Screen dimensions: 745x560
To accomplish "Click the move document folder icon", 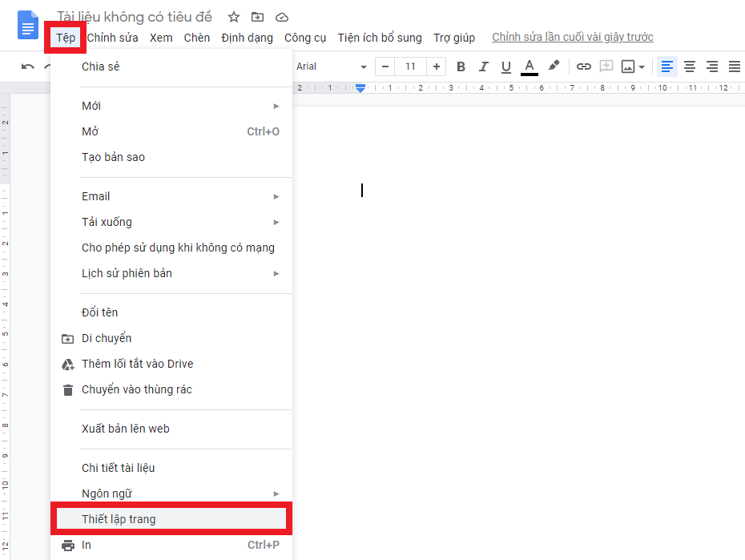I will 257,17.
